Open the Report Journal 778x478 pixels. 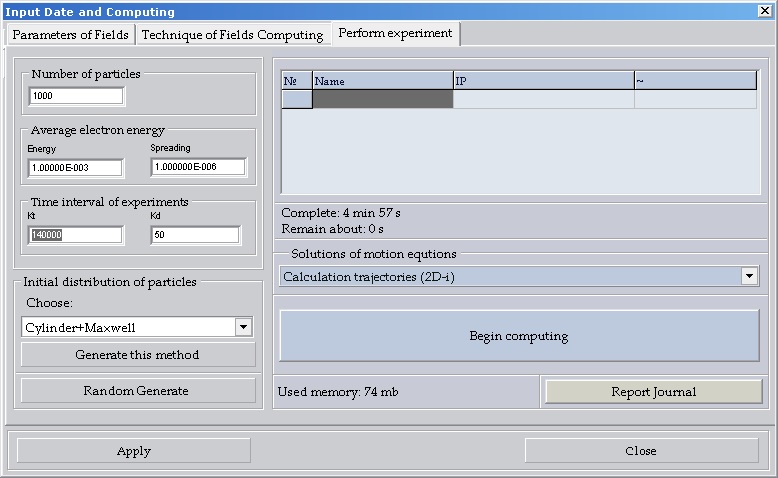click(x=653, y=392)
